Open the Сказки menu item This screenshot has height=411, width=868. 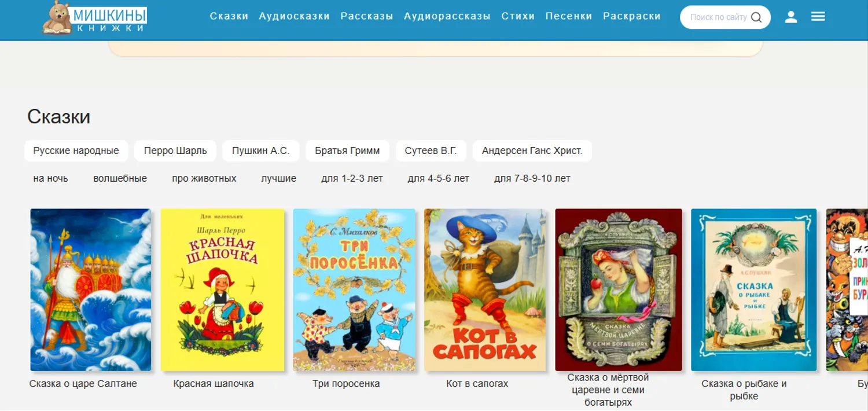(229, 16)
